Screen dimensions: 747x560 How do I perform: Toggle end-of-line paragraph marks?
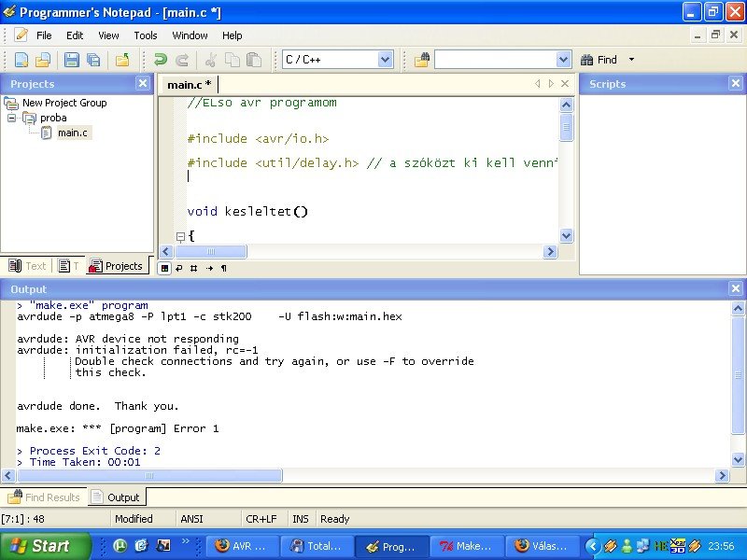tap(224, 268)
